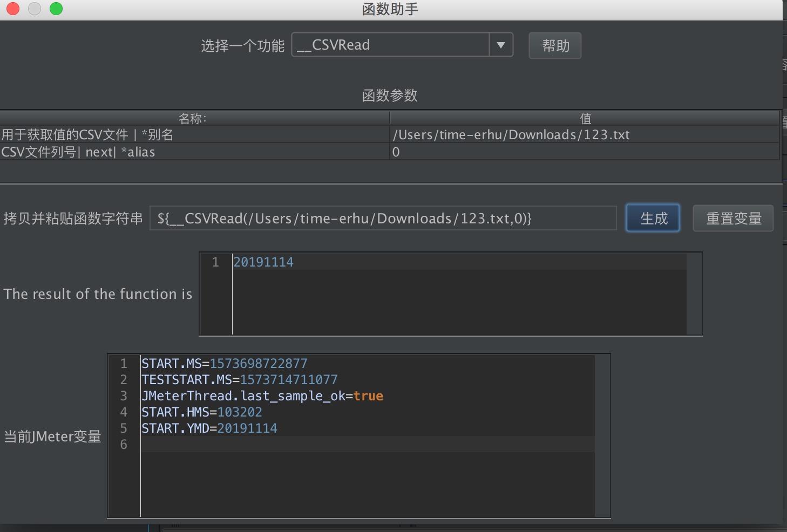
Task: Click the function string input field
Action: (x=383, y=218)
